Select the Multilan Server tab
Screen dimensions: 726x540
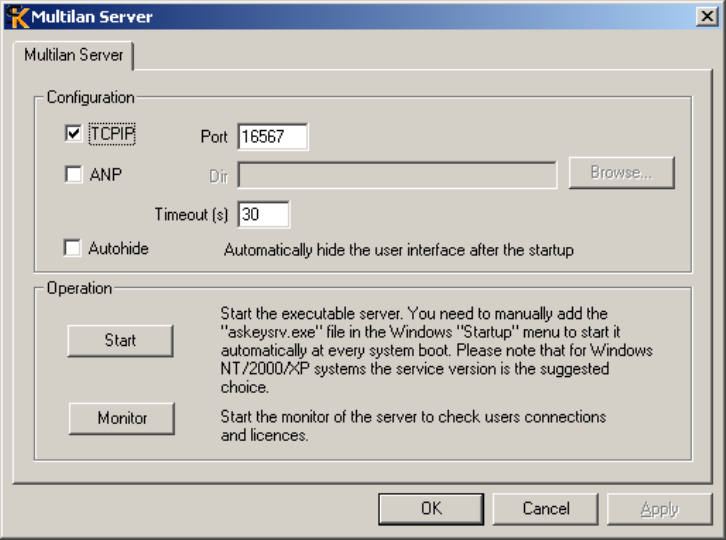coord(74,55)
